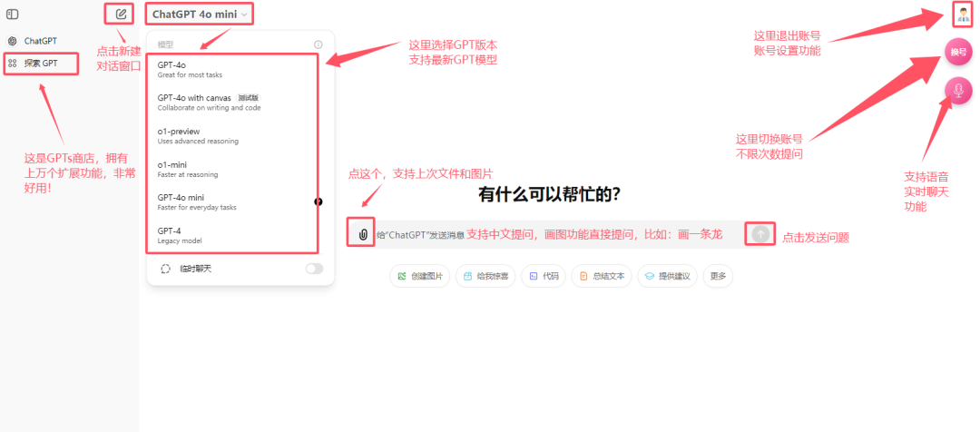This screenshot has width=980, height=432.
Task: Click the 创建图片 suggestion button
Action: 419,276
